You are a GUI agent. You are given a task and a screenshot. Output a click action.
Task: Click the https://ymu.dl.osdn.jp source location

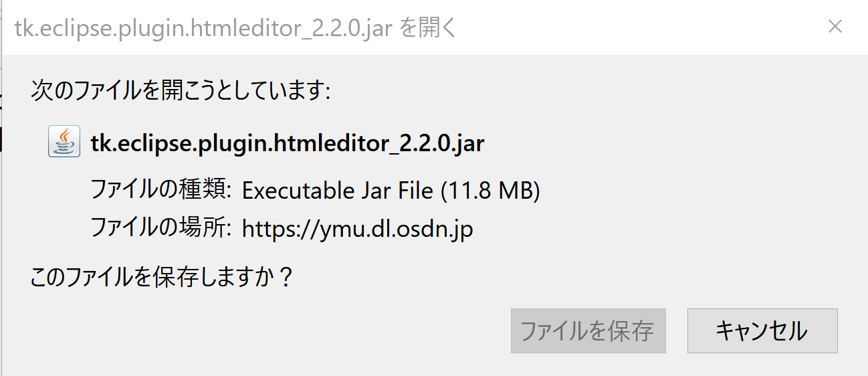(x=357, y=229)
